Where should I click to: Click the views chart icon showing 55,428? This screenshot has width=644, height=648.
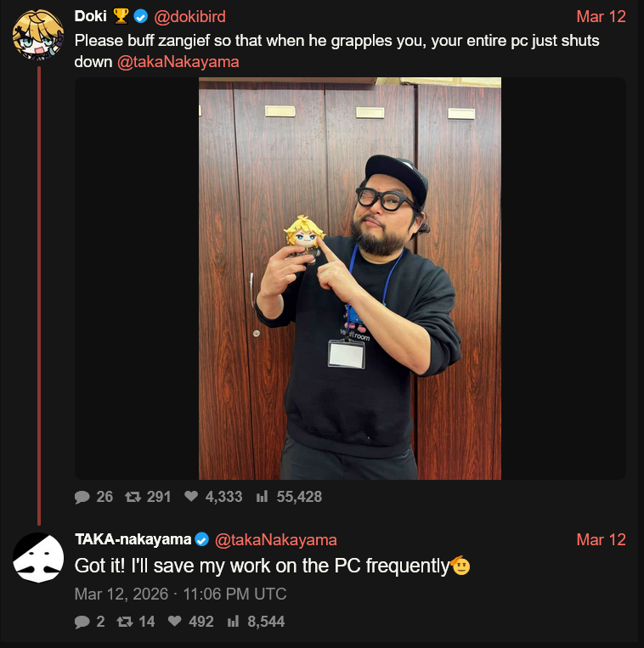(x=262, y=496)
